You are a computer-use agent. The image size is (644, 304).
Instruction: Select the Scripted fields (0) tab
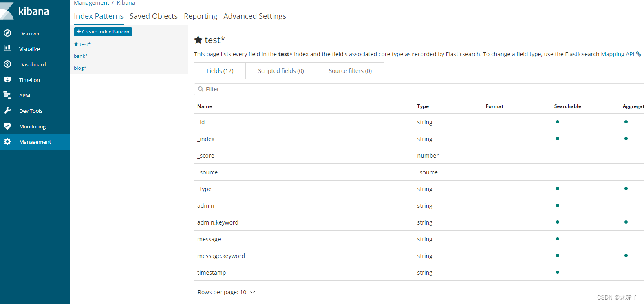coord(281,71)
